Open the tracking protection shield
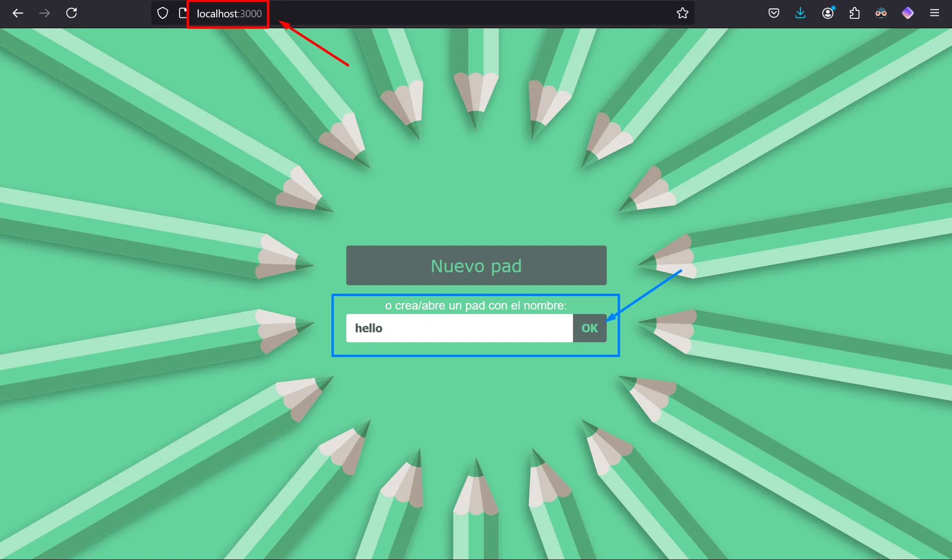Screen dimensions: 952x560 point(163,13)
